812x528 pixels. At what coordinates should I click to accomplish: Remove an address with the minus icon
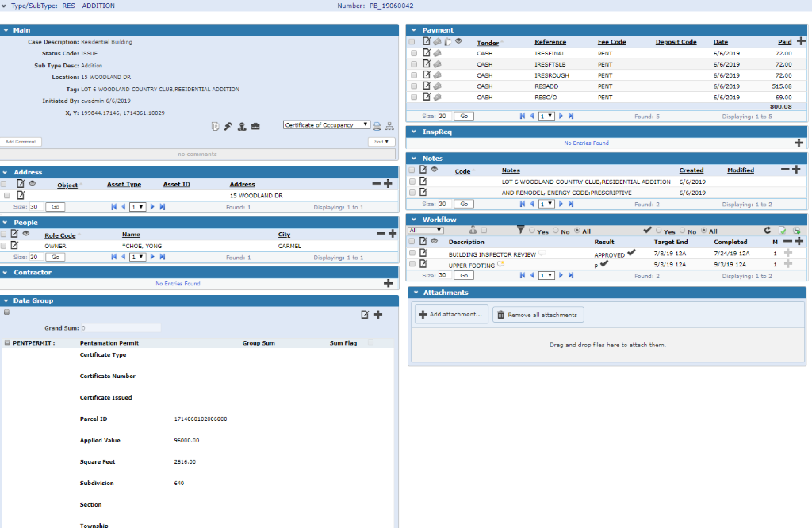point(377,184)
